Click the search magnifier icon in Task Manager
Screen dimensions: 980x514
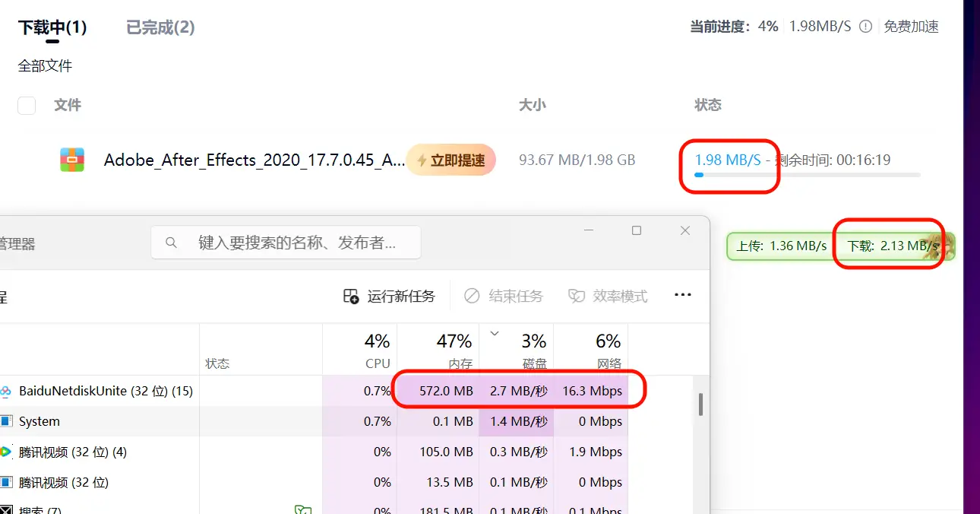pyautogui.click(x=171, y=243)
